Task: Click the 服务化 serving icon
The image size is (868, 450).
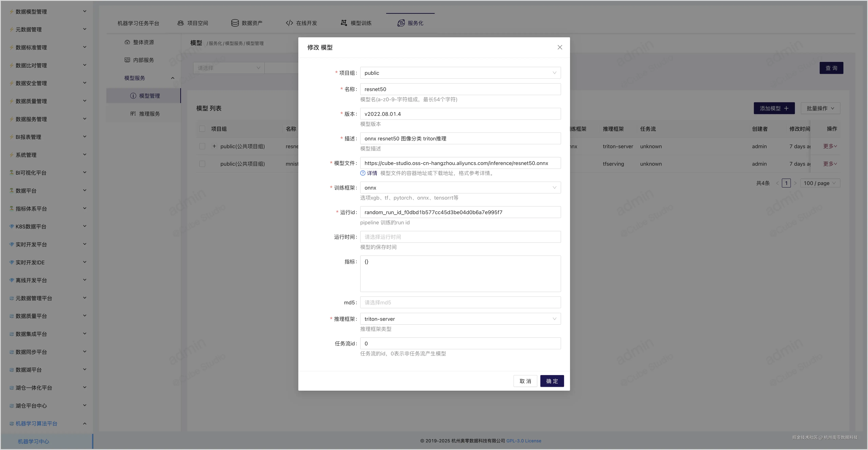Action: pos(401,23)
